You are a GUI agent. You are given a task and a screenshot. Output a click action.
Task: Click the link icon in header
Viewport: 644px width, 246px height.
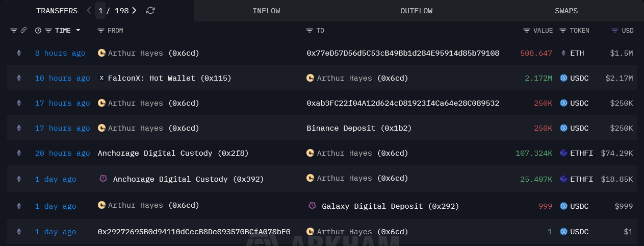pos(23,31)
